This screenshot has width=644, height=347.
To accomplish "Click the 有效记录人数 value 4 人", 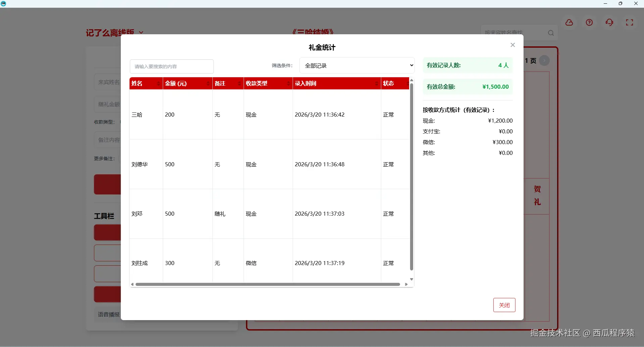I will coord(503,65).
